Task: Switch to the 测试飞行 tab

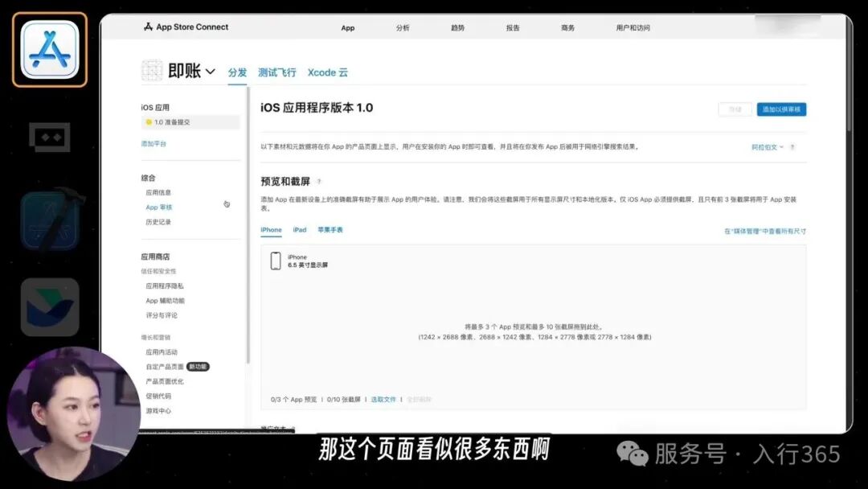Action: (x=276, y=72)
